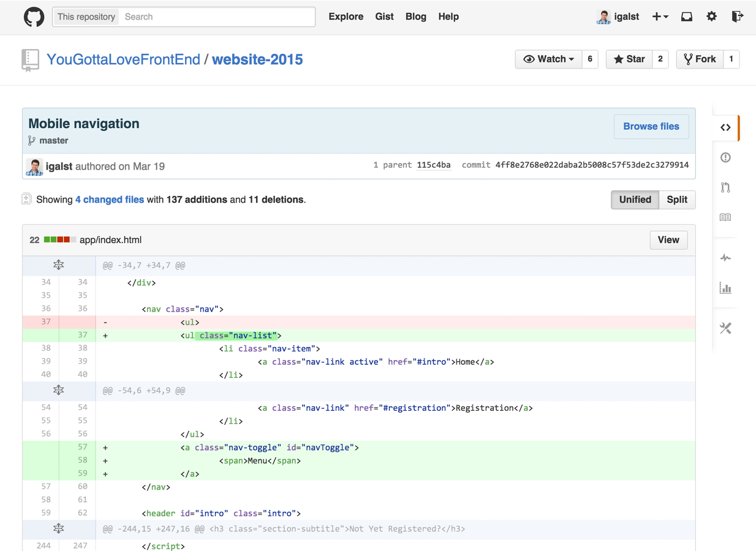Viewport: 756px width, 551px height.
Task: Click the removed <ul> line
Action: tap(395, 322)
